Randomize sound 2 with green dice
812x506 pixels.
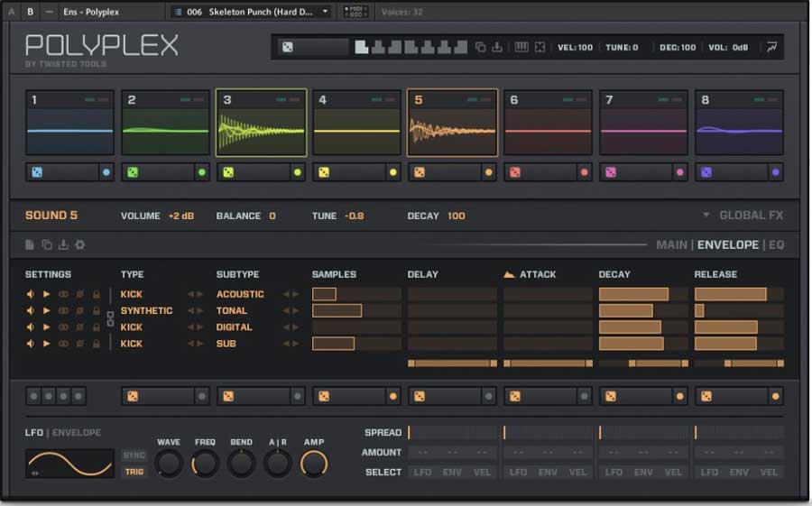pos(134,172)
